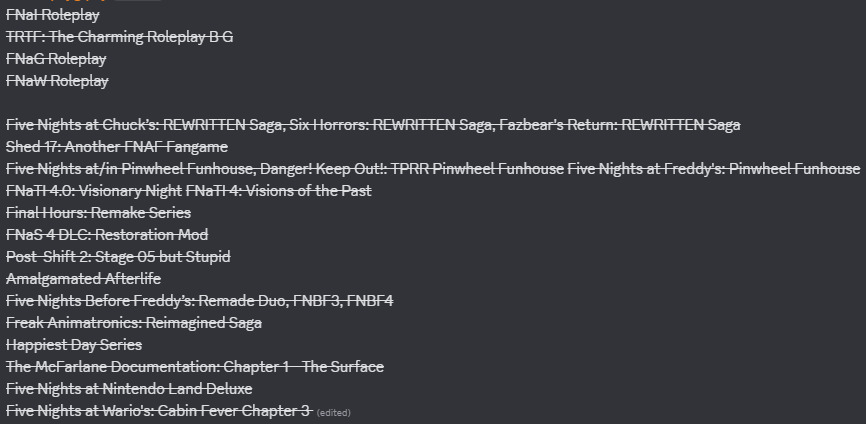The width and height of the screenshot is (866, 424).
Task: Select the "Amalgamated Afterlife" line
Action: [x=83, y=279]
